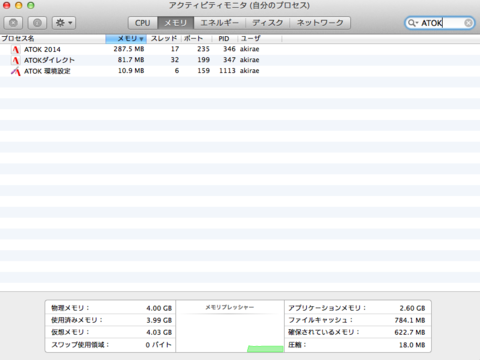Viewport: 480px width, 360px height.
Task: Click the スワップ使用領域 0 バイト value
Action: pos(158,345)
